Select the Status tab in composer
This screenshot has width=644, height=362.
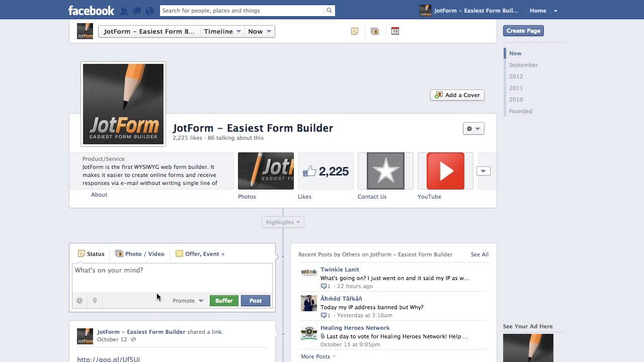pyautogui.click(x=92, y=254)
